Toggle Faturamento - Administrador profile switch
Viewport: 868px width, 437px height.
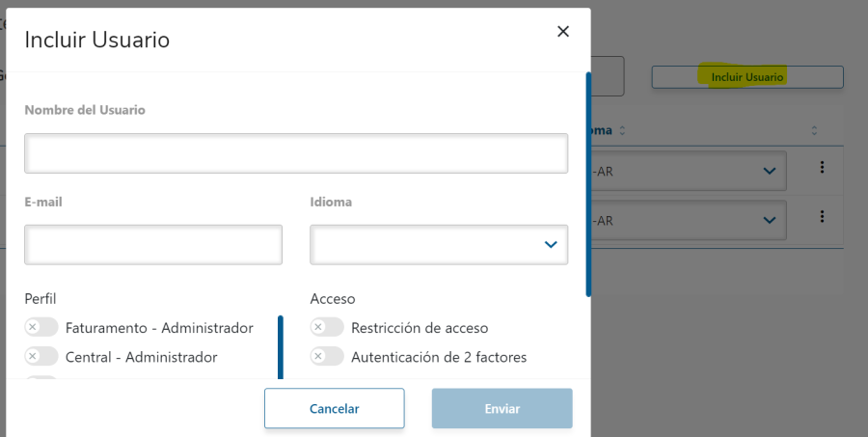click(41, 328)
